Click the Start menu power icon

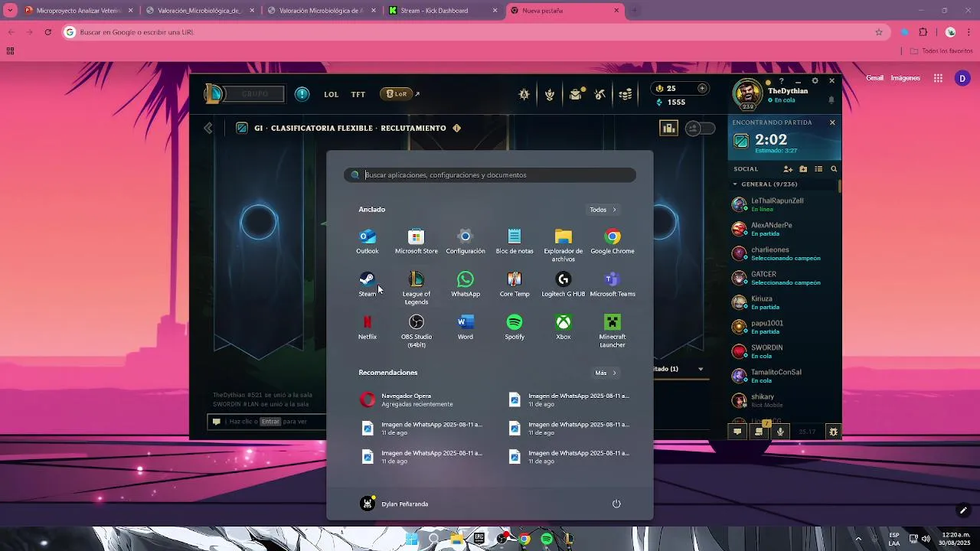[616, 504]
